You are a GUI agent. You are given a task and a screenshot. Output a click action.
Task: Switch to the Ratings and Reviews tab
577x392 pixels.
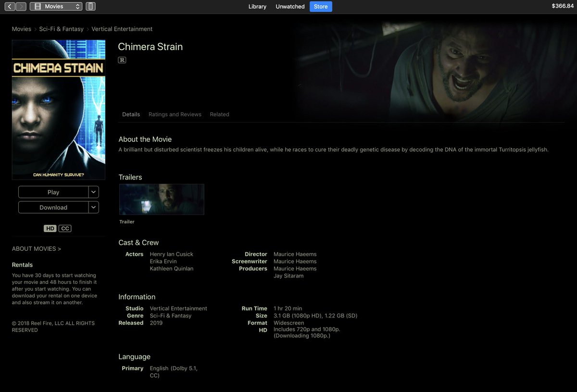[175, 114]
